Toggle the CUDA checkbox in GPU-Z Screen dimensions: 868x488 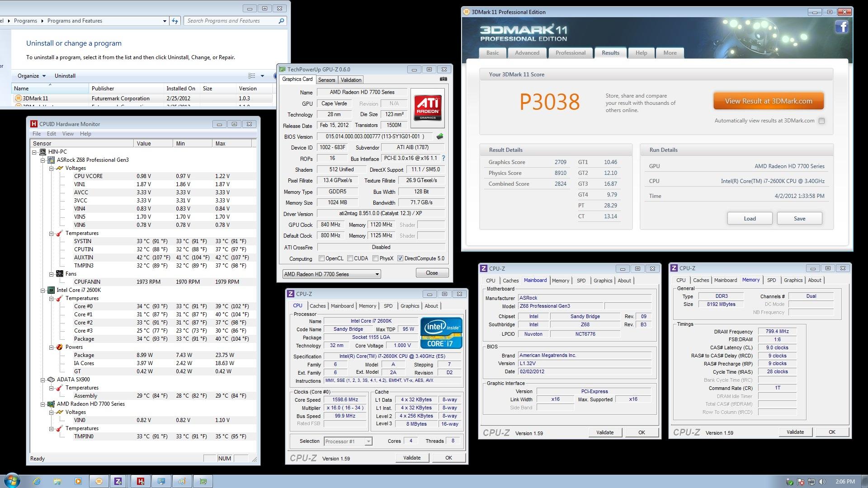(x=350, y=258)
